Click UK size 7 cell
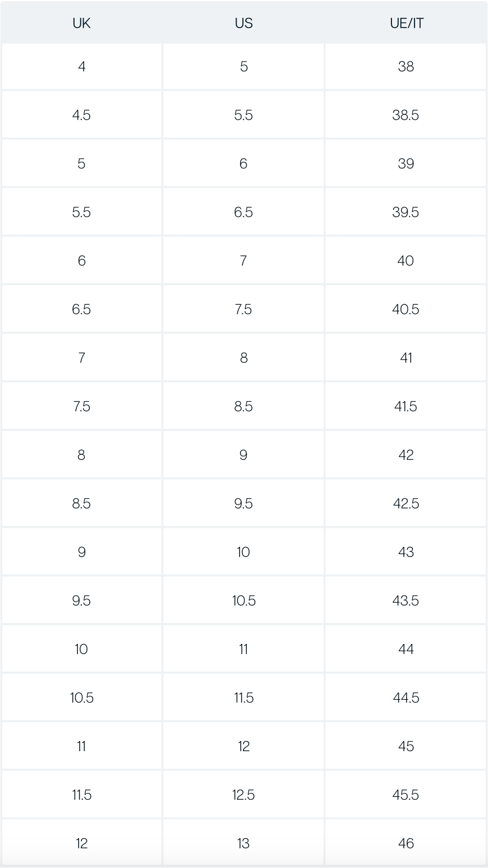The width and height of the screenshot is (488, 868). [x=81, y=358]
